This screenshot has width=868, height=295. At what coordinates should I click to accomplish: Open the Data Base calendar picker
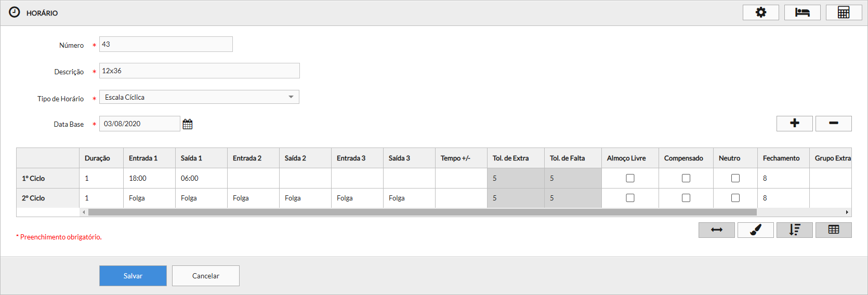188,124
